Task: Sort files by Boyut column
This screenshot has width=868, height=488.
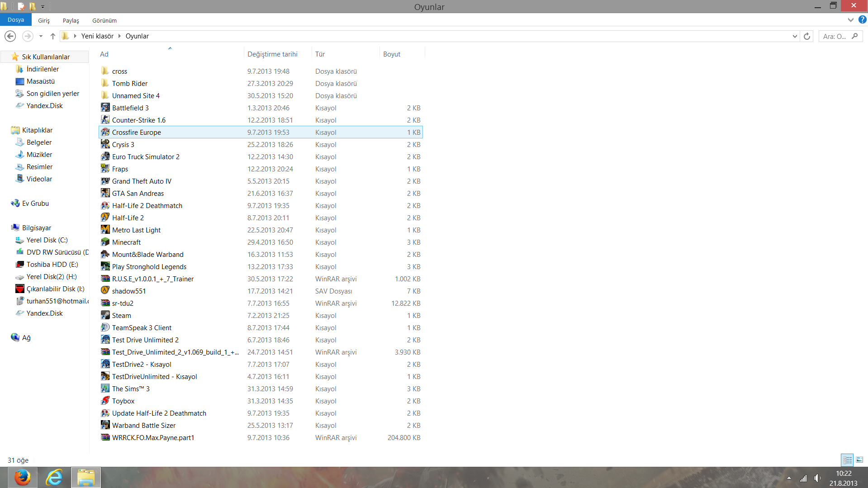Action: click(x=392, y=54)
